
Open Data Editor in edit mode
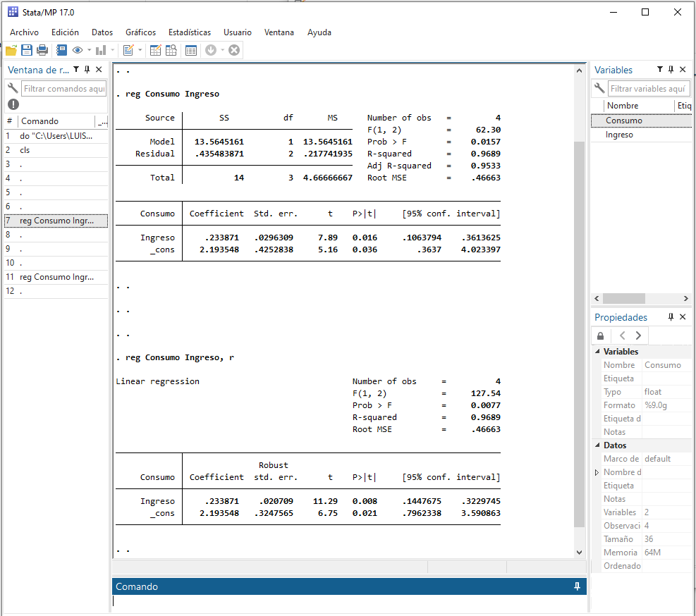pyautogui.click(x=155, y=50)
